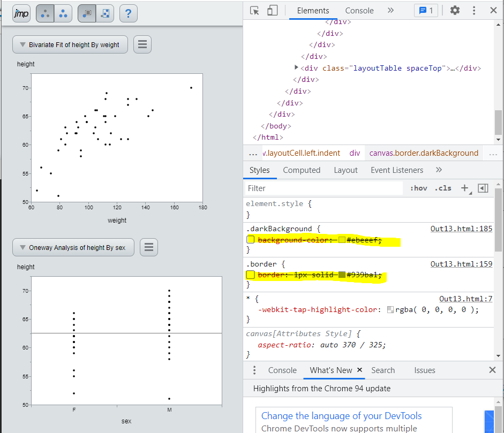
Task: Click the styles Filter input field
Action: pos(324,188)
